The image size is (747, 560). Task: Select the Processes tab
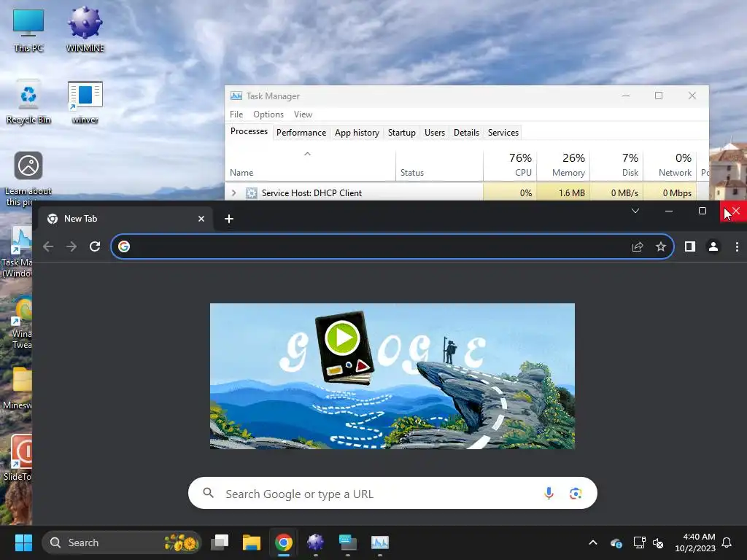tap(249, 131)
